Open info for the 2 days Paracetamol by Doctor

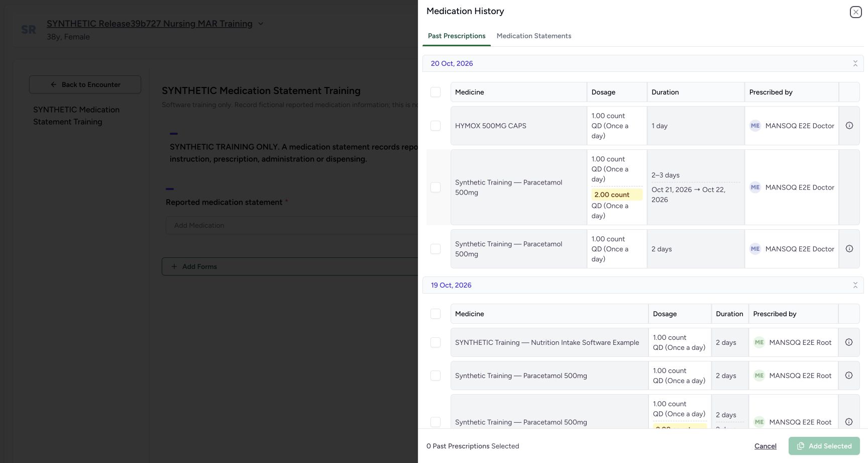pos(849,249)
